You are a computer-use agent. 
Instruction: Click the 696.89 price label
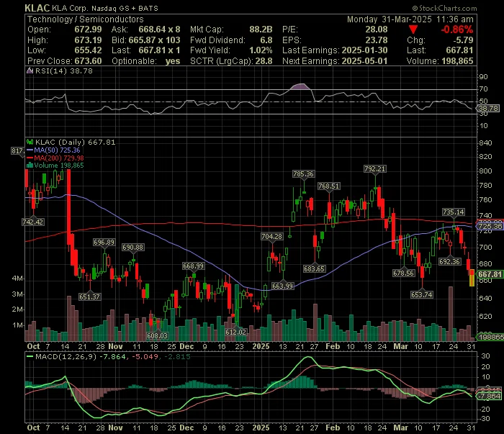[104, 243]
